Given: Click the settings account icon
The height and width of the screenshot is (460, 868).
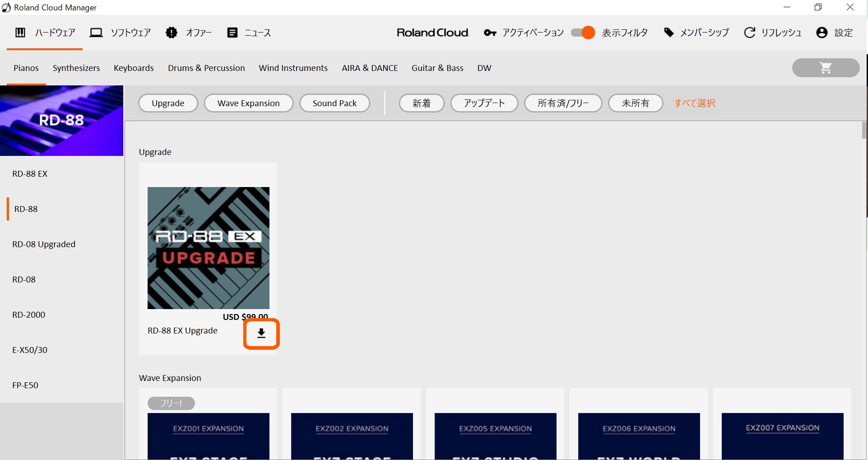Looking at the screenshot, I should point(822,33).
